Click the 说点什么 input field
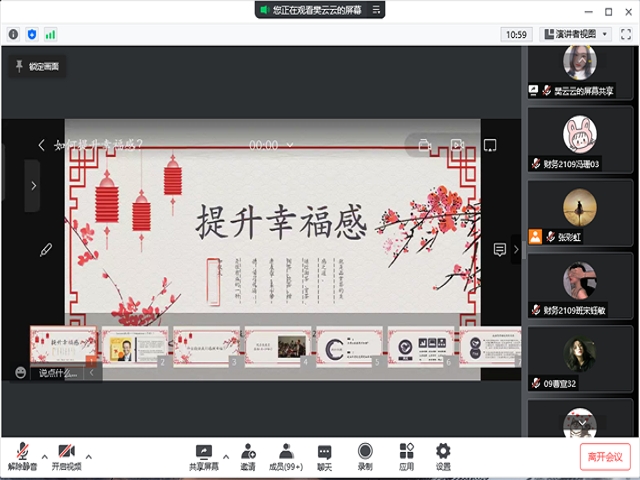This screenshot has height=480, width=640. (58, 373)
